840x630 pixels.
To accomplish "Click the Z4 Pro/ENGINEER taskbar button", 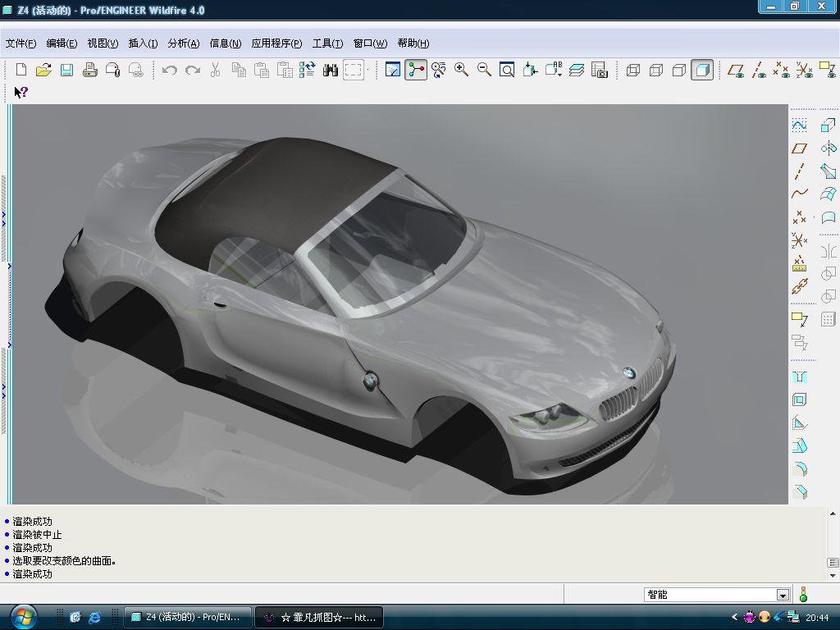I will click(188, 617).
